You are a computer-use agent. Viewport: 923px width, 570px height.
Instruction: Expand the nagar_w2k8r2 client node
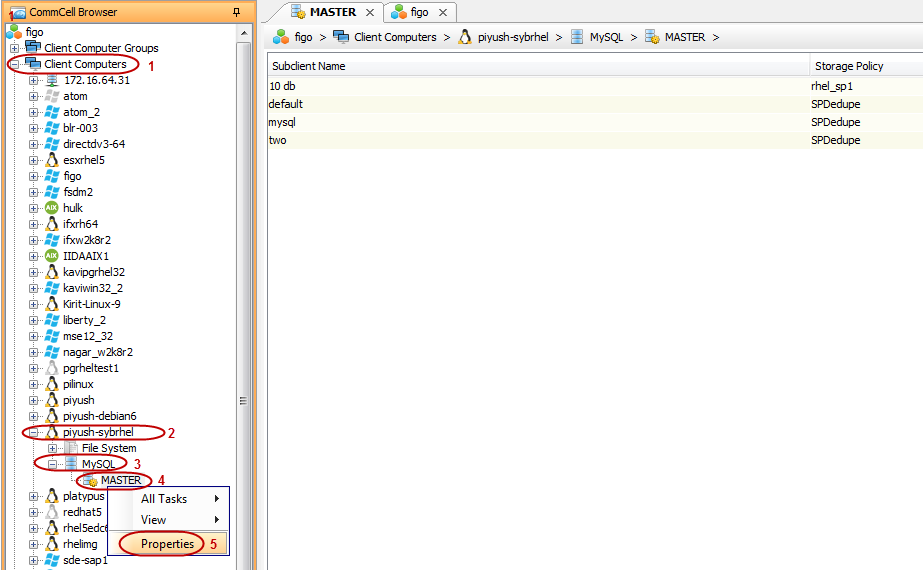coord(34,352)
